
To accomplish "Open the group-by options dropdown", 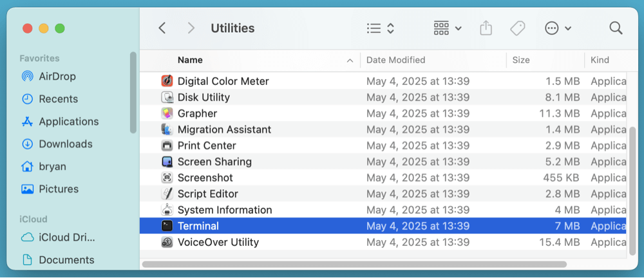I will [x=448, y=28].
